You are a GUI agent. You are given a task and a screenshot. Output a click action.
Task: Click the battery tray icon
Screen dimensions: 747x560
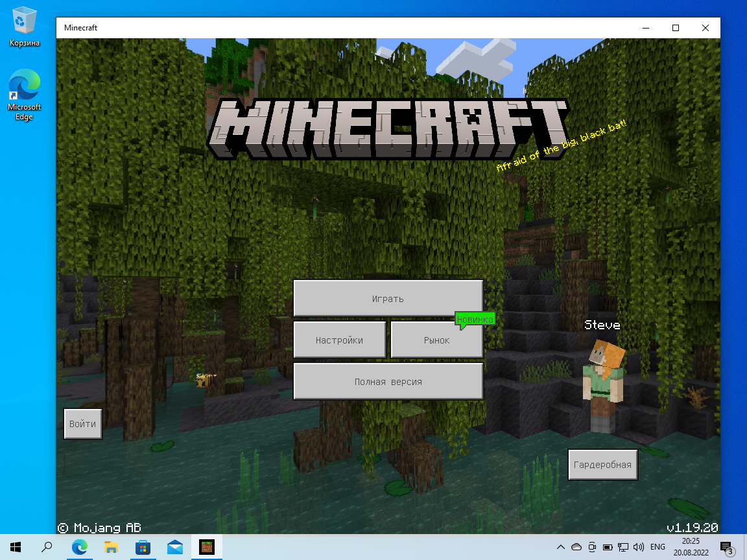(608, 547)
